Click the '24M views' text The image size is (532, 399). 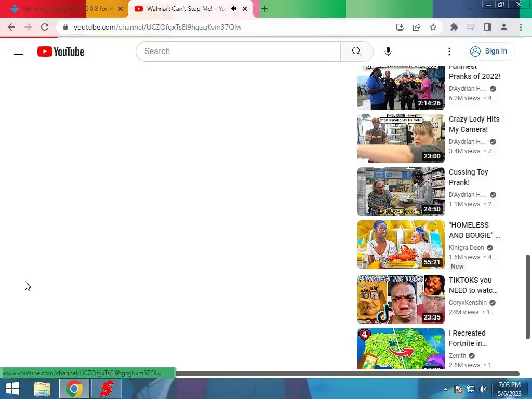pos(463,312)
